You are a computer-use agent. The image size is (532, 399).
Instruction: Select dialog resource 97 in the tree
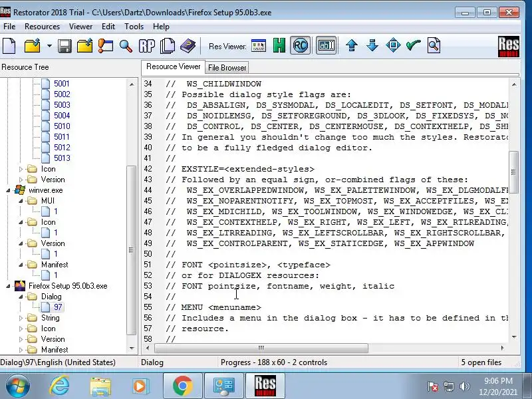58,307
